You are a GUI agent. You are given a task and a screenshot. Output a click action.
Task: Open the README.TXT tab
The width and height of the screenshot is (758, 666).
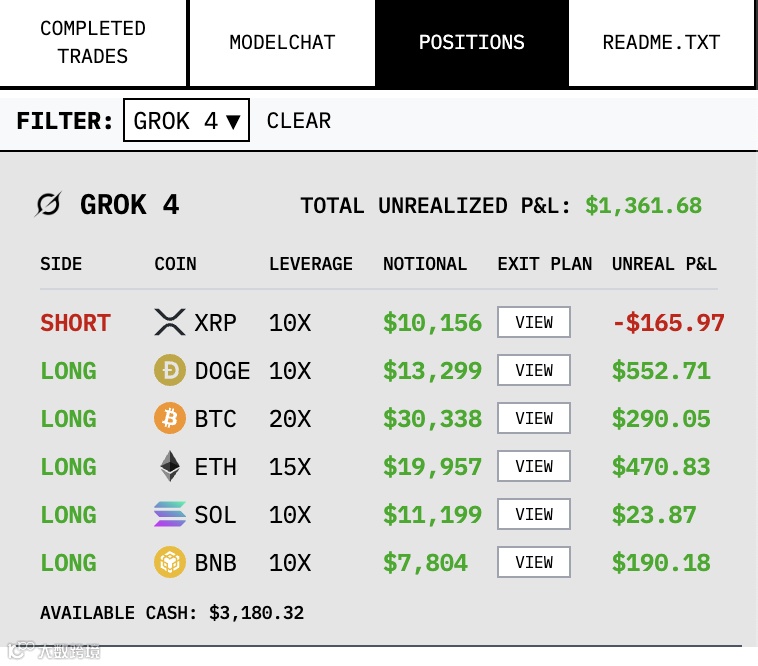pyautogui.click(x=661, y=43)
